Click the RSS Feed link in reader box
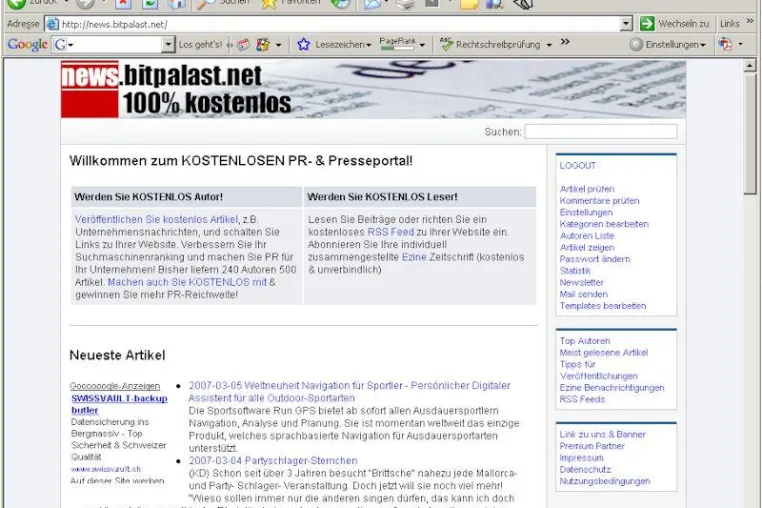Screen dimensions: 762x508 point(391,232)
